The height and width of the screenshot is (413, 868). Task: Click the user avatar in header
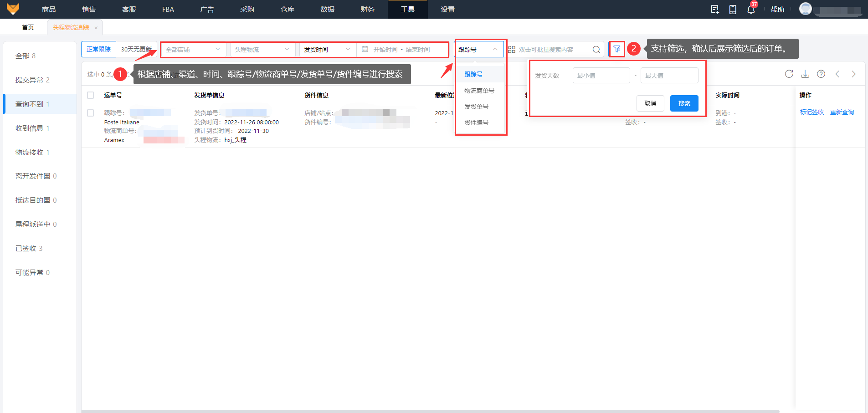coord(806,9)
